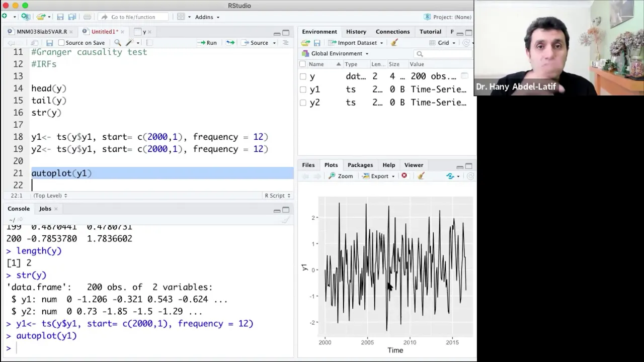Viewport: 644px width, 362px height.
Task: Open the Packages tab
Action: pyautogui.click(x=360, y=165)
